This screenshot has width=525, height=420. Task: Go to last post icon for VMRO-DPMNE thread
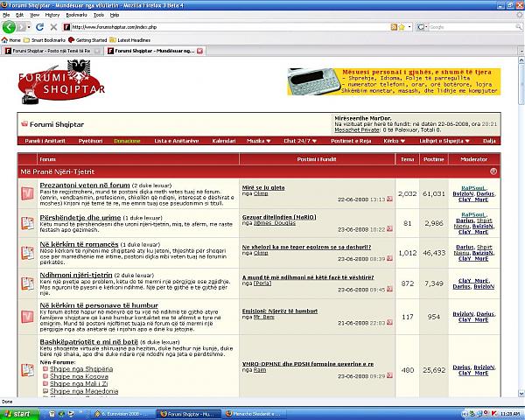point(389,375)
